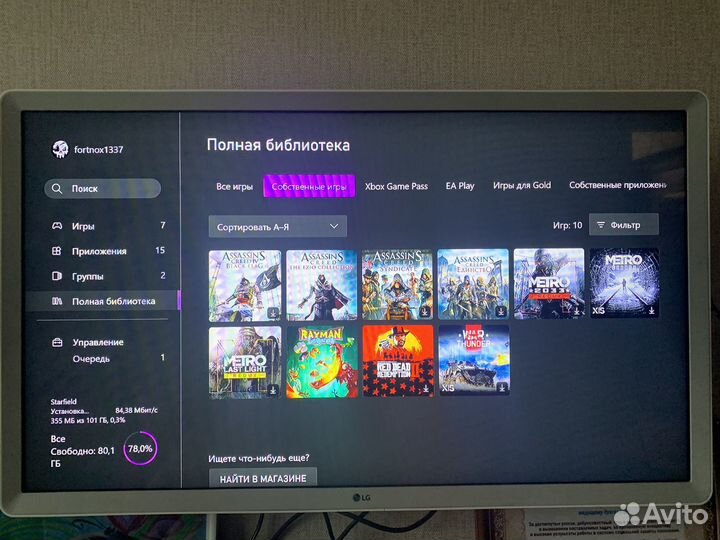Open the Фильтр button
Viewport: 720px width, 540px height.
point(624,225)
